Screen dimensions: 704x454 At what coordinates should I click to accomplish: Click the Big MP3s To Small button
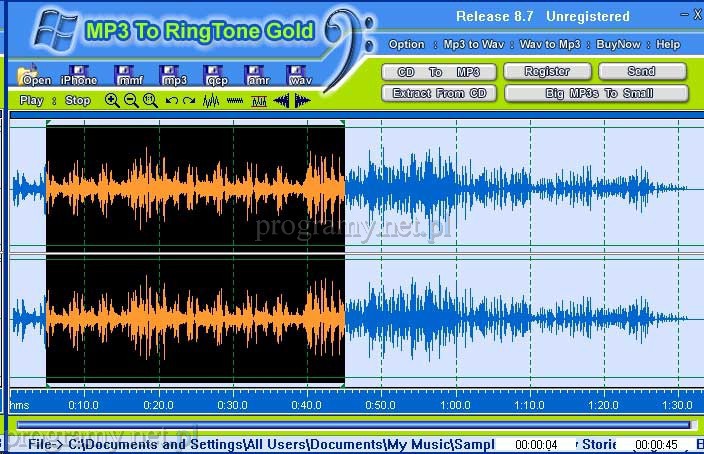596,93
